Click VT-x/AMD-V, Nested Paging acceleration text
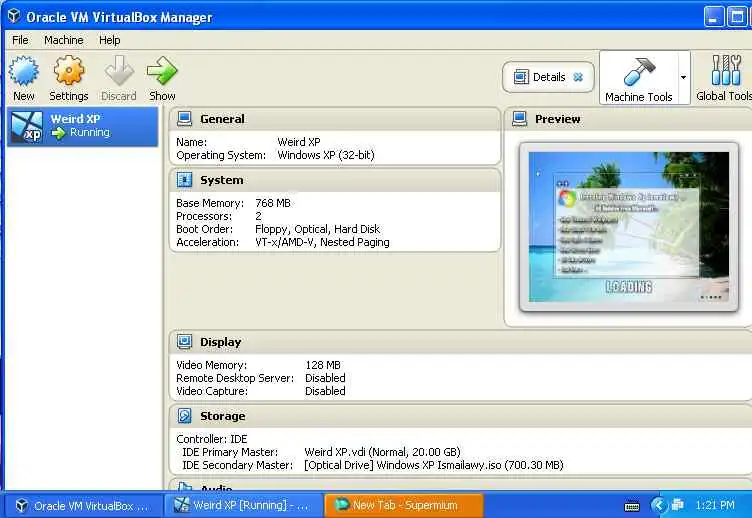Image resolution: width=752 pixels, height=518 pixels. click(322, 242)
